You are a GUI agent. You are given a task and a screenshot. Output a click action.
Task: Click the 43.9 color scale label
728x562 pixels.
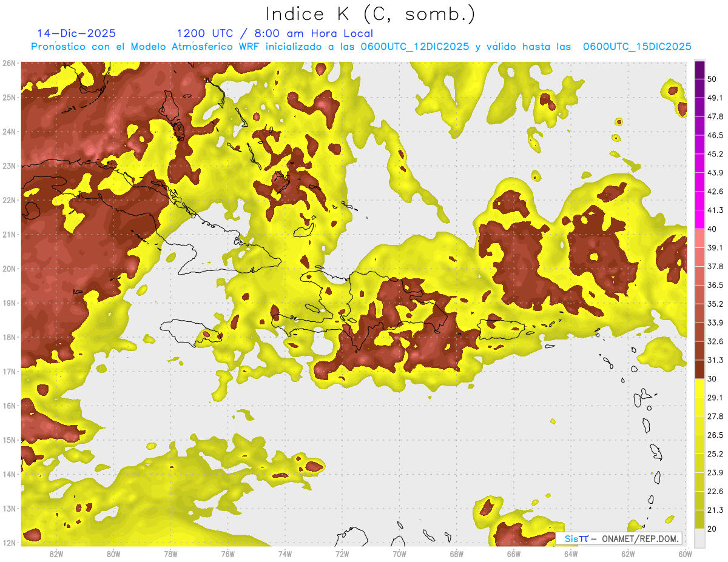point(715,173)
